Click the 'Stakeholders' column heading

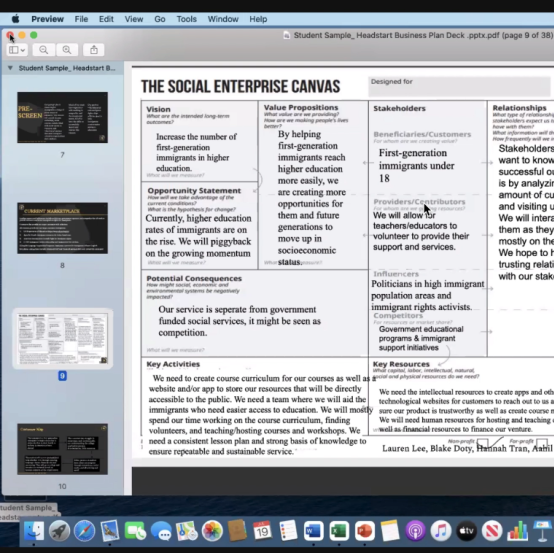click(400, 108)
